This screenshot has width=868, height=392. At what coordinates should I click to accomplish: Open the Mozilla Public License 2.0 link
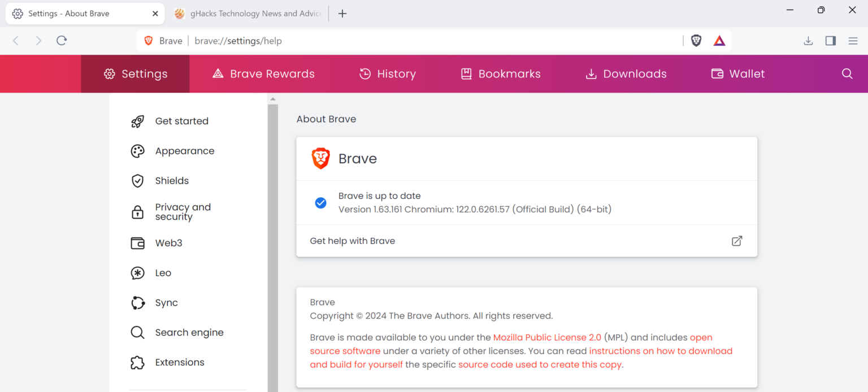[x=546, y=337]
